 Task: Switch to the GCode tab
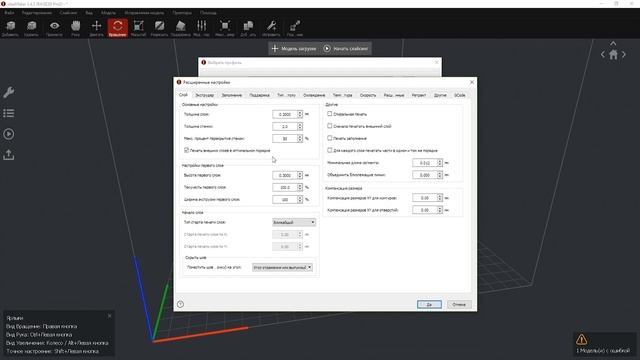click(460, 95)
